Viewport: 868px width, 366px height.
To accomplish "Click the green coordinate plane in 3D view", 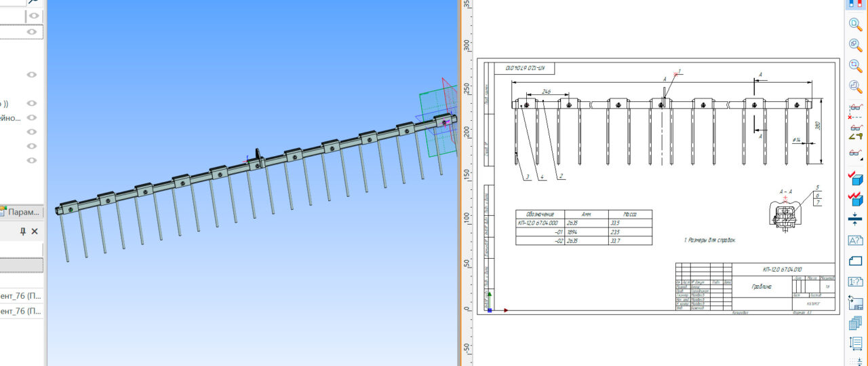I will coord(438,122).
